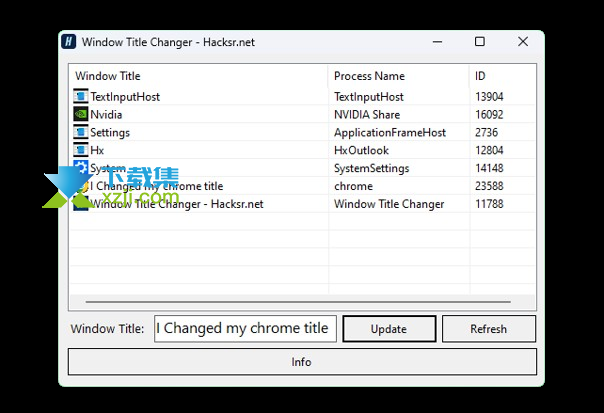The height and width of the screenshot is (413, 604).
Task: Click the Hx row window icon
Action: 81,150
